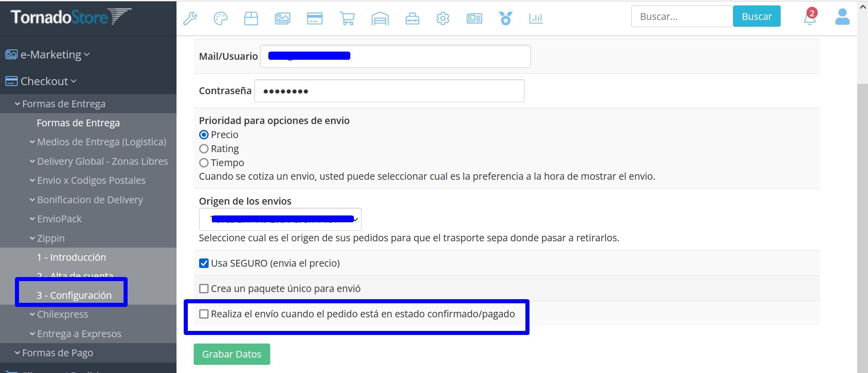Screen dimensions: 868x373
Task: Open notifications bell with 2 alerts
Action: pos(810,17)
